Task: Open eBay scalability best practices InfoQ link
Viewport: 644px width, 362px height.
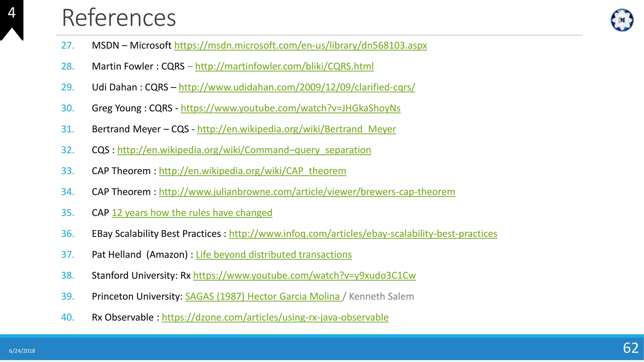Action: tap(363, 234)
